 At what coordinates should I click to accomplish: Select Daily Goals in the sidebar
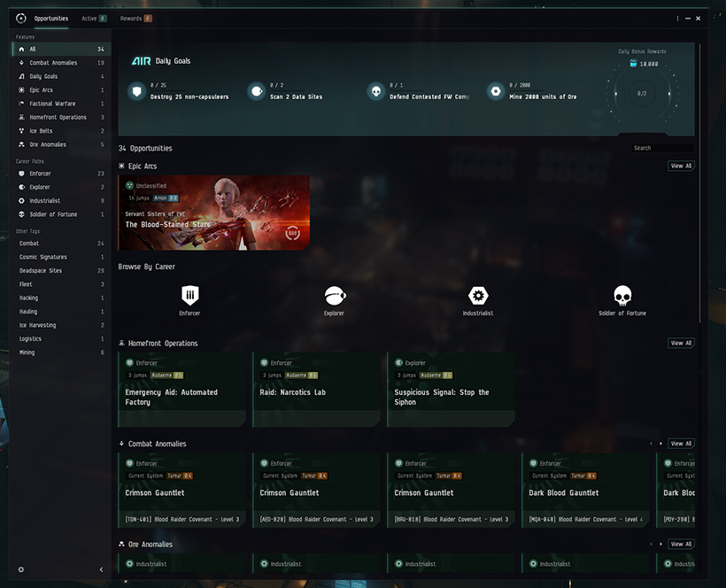(x=62, y=76)
